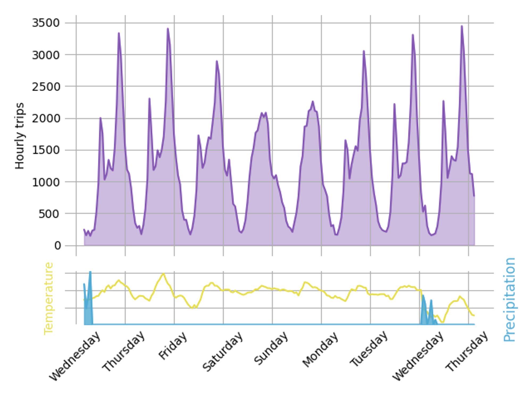Click the Saturday x-axis label
The width and height of the screenshot is (532, 399).
click(x=223, y=351)
